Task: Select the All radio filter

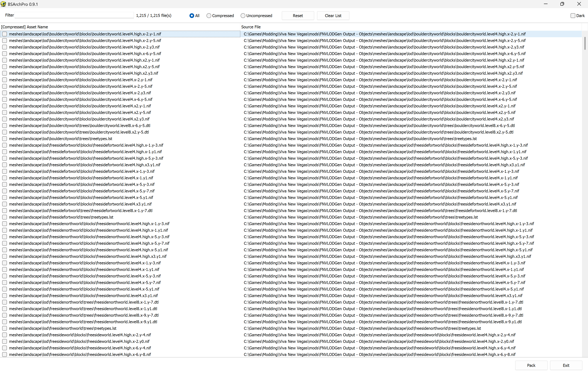Action: [x=192, y=16]
